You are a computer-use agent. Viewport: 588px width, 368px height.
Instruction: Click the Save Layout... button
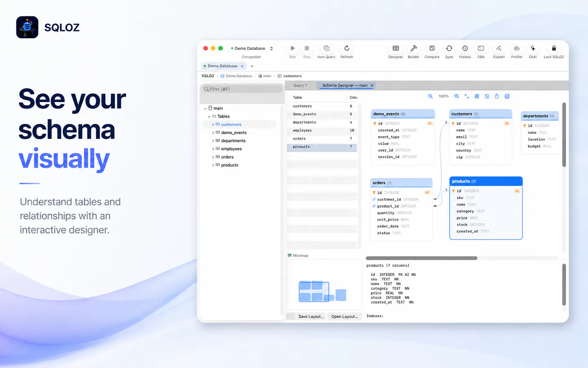pos(311,316)
